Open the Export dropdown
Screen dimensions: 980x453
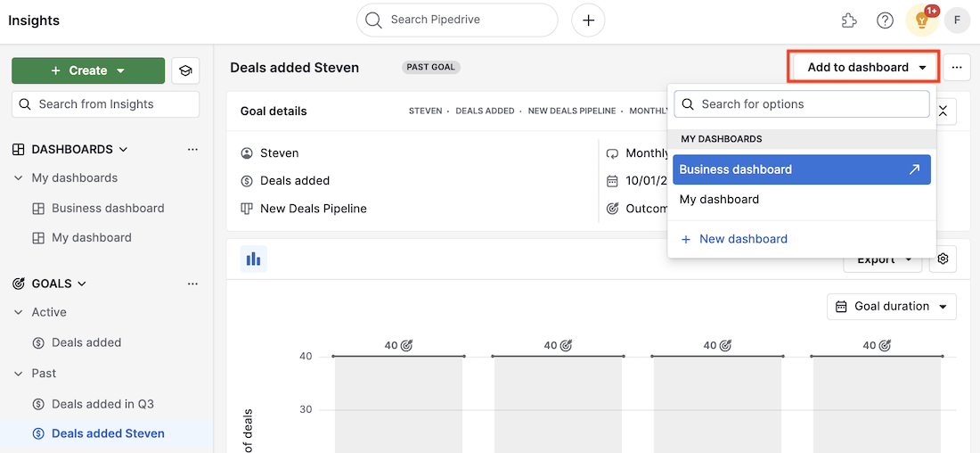pyautogui.click(x=883, y=259)
